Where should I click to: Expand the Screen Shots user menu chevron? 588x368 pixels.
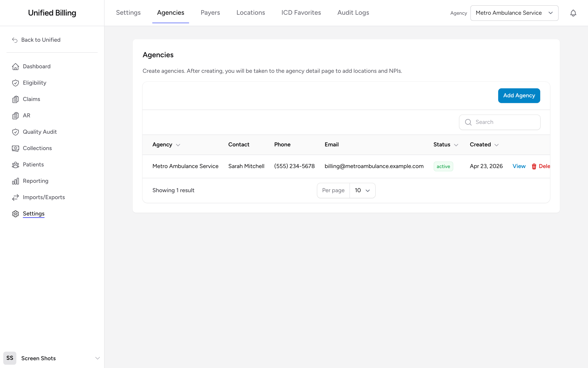(97, 358)
